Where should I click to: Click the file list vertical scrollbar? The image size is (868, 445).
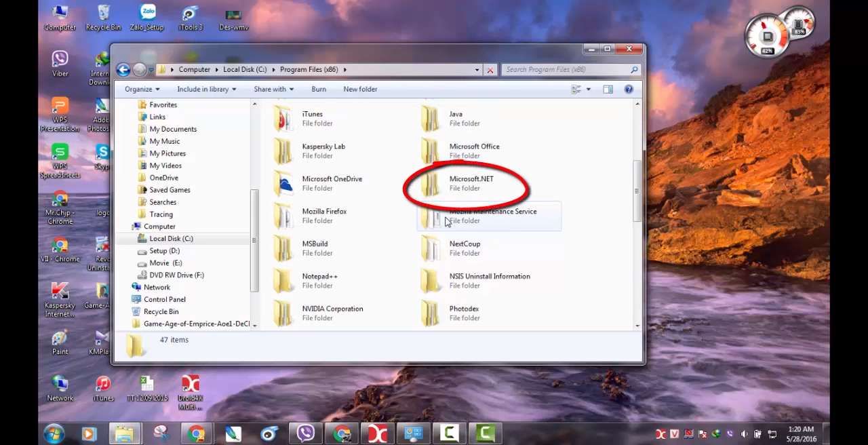pyautogui.click(x=637, y=191)
